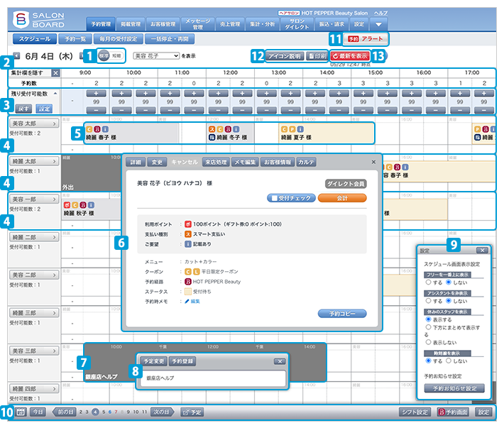Open the top navigation down-arrow menu
Image resolution: width=504 pixels, height=428 pixels.
[x=378, y=24]
